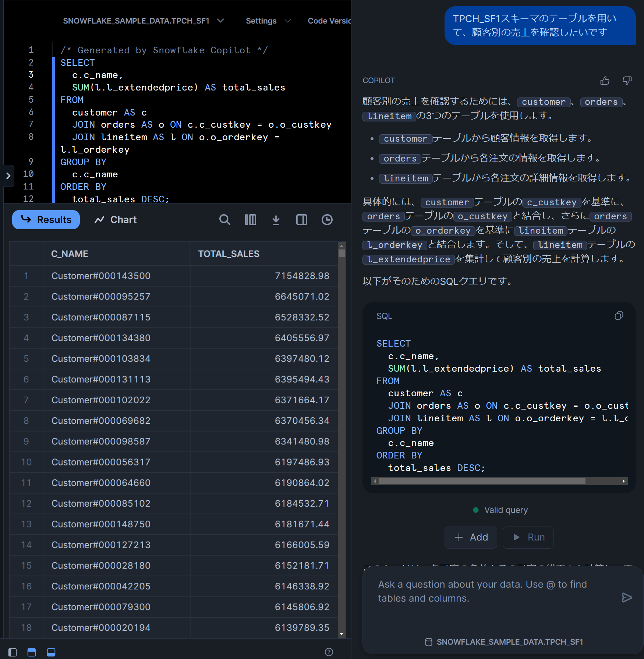Click the SQL block scroll left arrow
This screenshot has width=644, height=659.
click(x=375, y=481)
